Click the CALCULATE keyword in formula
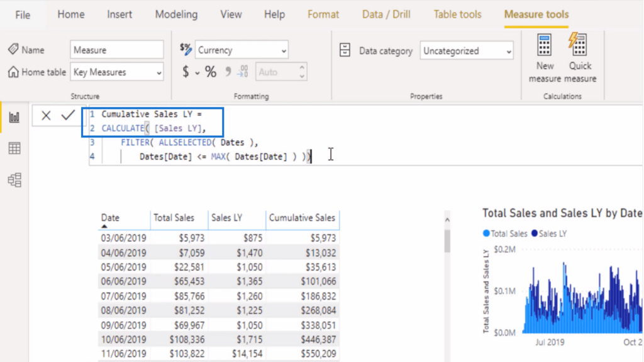Viewport: 644px width, 362px height. (x=123, y=128)
